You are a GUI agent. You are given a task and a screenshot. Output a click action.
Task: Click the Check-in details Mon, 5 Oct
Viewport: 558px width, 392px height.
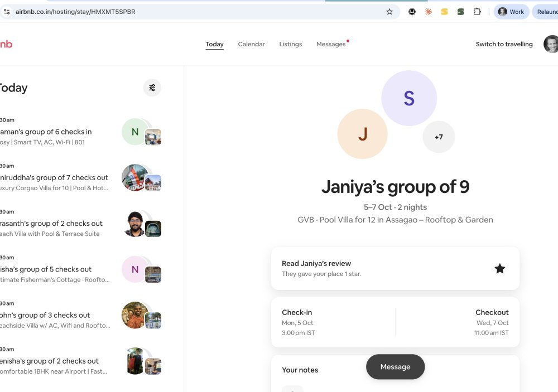[298, 323]
